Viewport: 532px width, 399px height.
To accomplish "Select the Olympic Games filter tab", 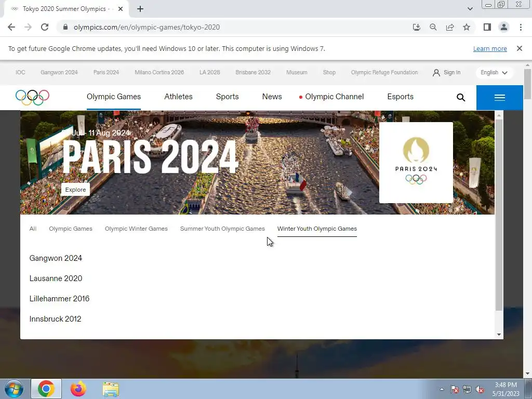I will click(x=71, y=229).
